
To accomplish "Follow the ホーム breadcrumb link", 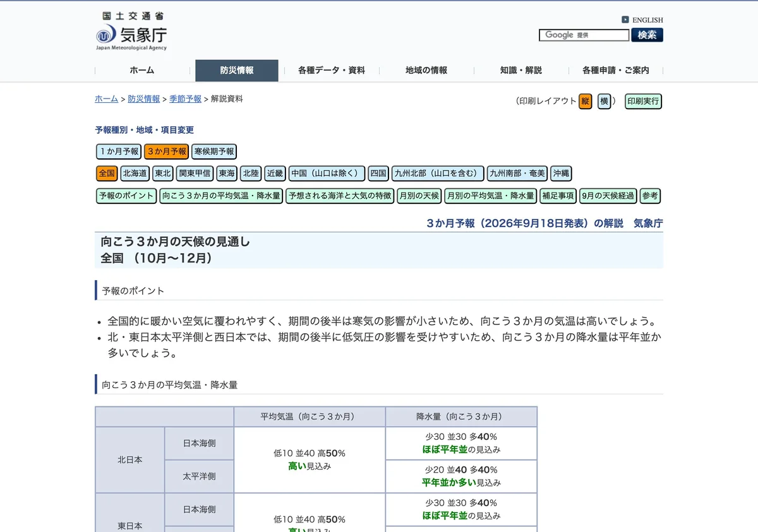I will [106, 99].
